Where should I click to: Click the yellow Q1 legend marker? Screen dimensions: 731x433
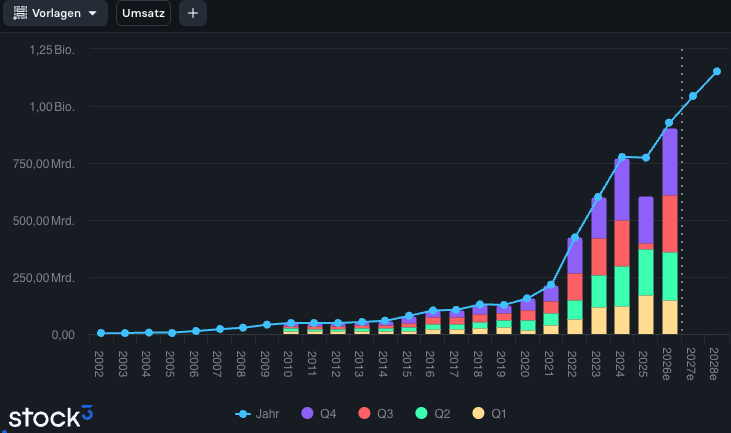click(x=478, y=413)
